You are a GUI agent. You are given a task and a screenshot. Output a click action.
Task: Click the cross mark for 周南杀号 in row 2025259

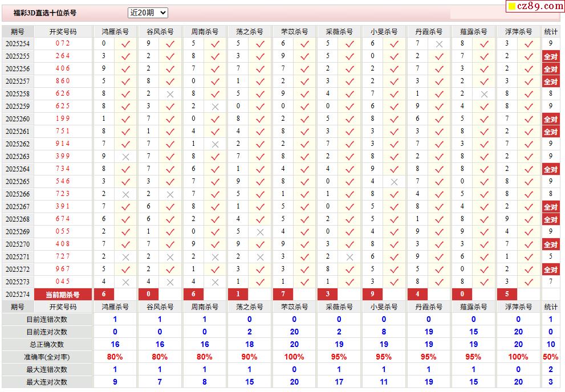215,107
